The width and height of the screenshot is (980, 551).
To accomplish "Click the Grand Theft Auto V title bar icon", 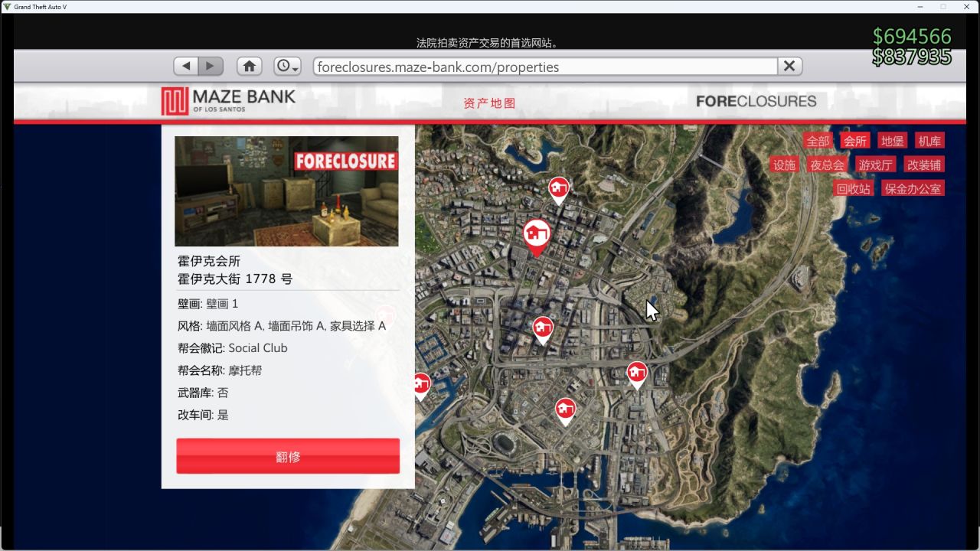I will (x=7, y=7).
